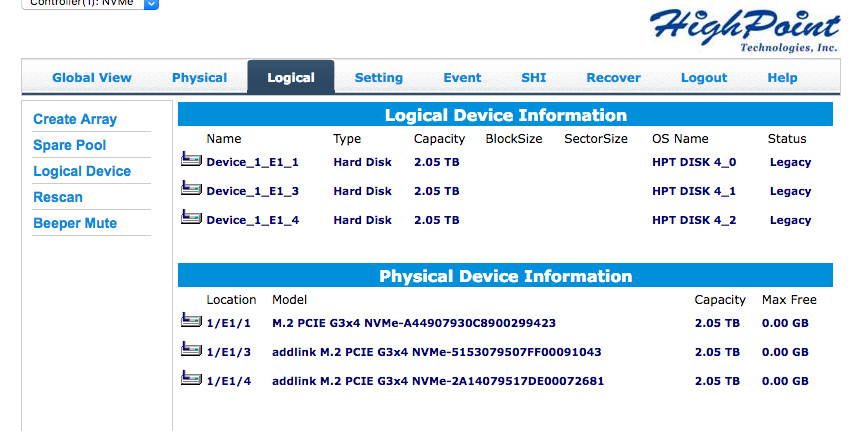Click Create Array in the sidebar
The image size is (859, 431).
click(75, 119)
